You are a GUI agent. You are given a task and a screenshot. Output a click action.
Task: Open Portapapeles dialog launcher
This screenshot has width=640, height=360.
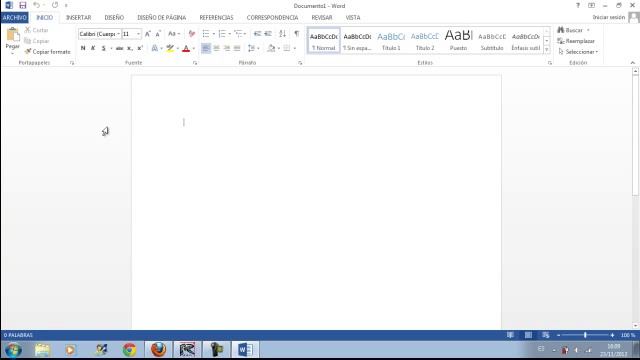[x=72, y=63]
